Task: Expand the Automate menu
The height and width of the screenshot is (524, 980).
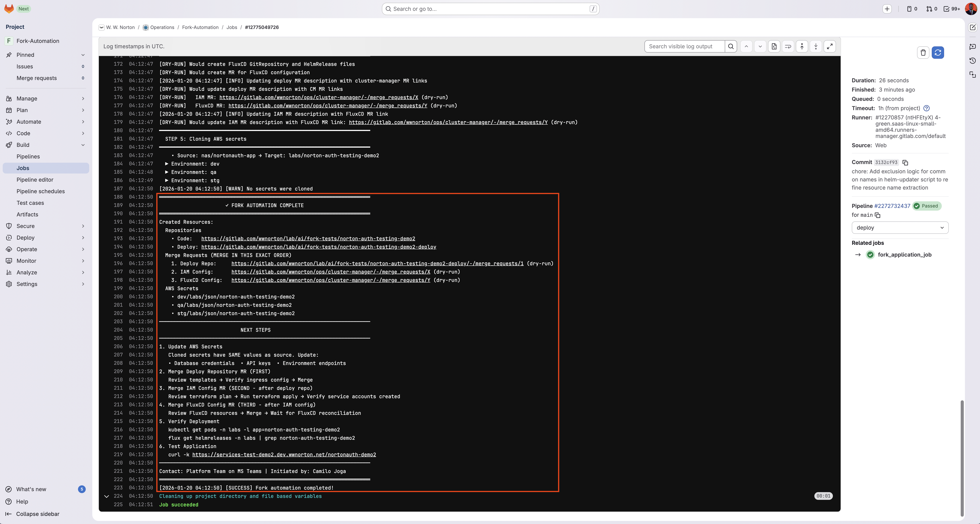Action: point(46,122)
